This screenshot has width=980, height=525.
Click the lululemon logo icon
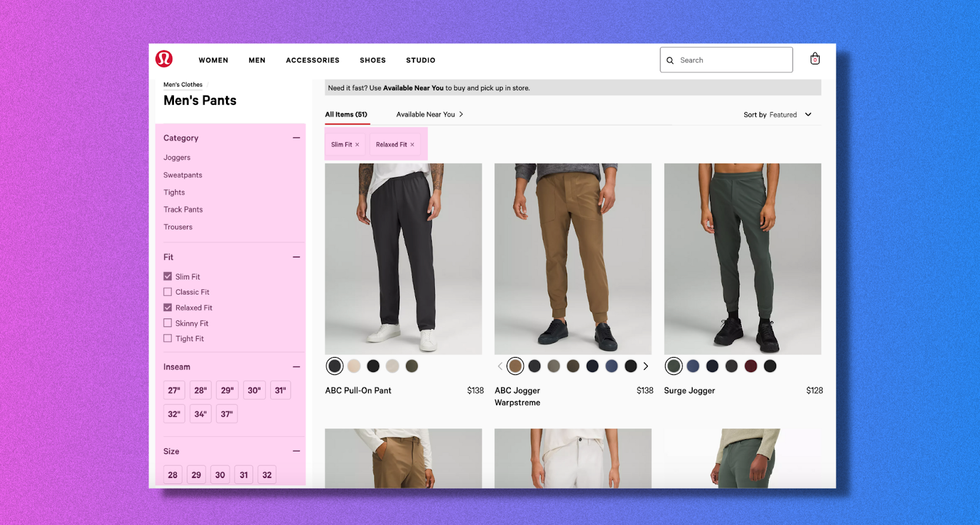click(x=164, y=59)
